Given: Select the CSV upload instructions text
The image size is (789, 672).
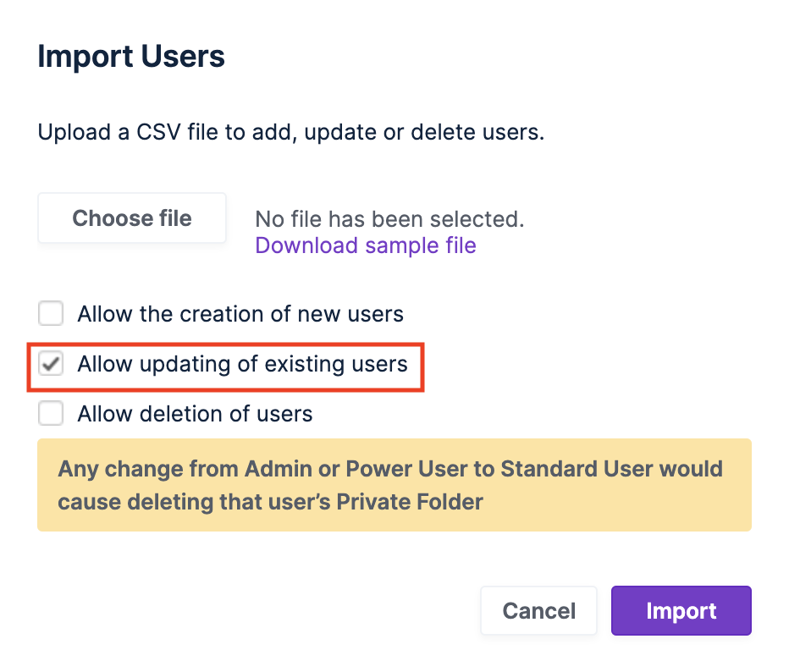Looking at the screenshot, I should 290,132.
